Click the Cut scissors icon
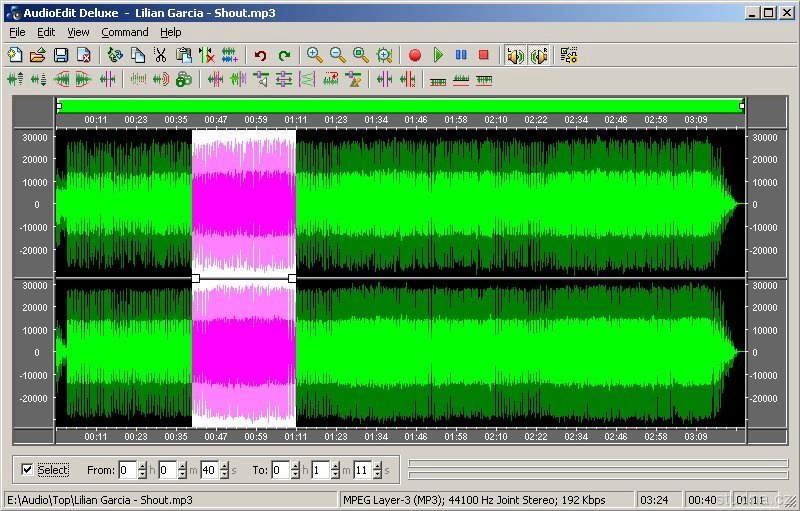Viewport: 800px width, 511px height. click(160, 55)
